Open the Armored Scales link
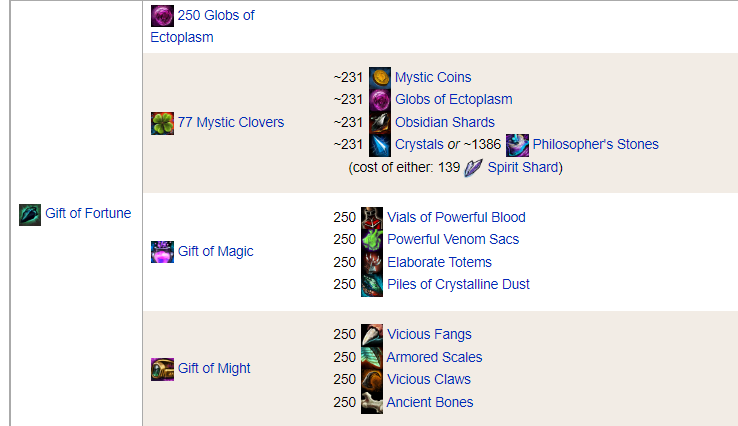 pyautogui.click(x=434, y=358)
